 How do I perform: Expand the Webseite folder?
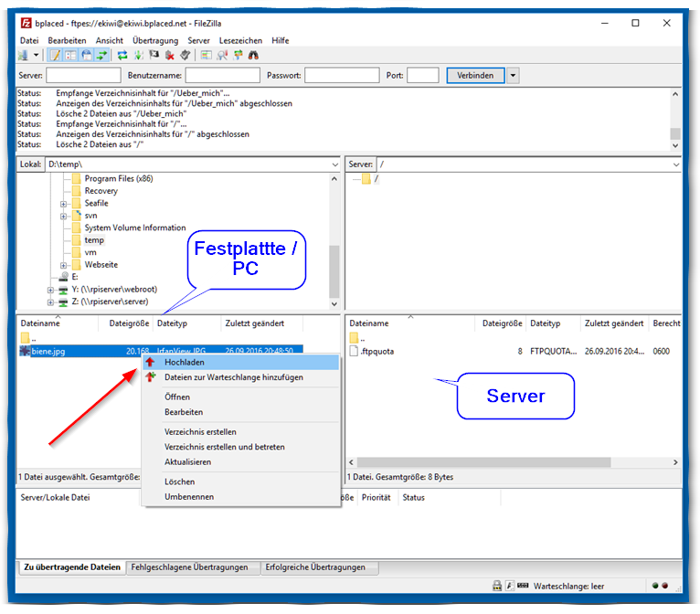pyautogui.click(x=63, y=266)
